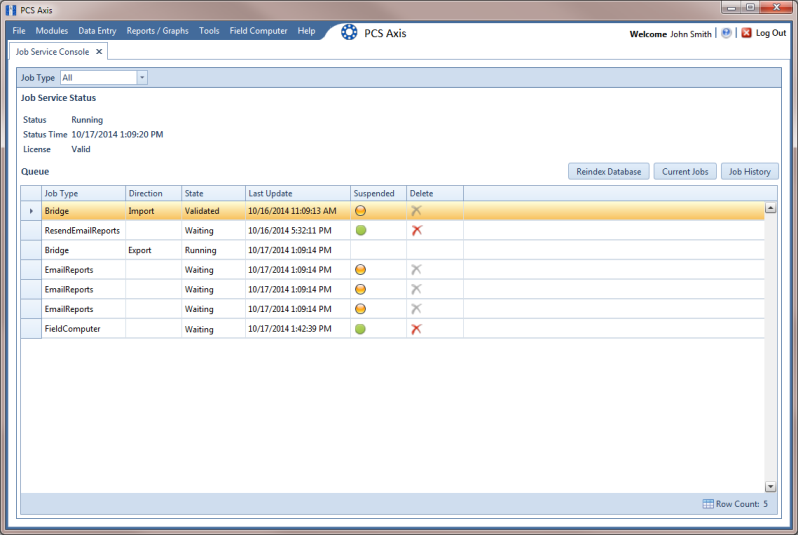Click the Reindex Database button
This screenshot has width=798, height=535.
coord(609,172)
